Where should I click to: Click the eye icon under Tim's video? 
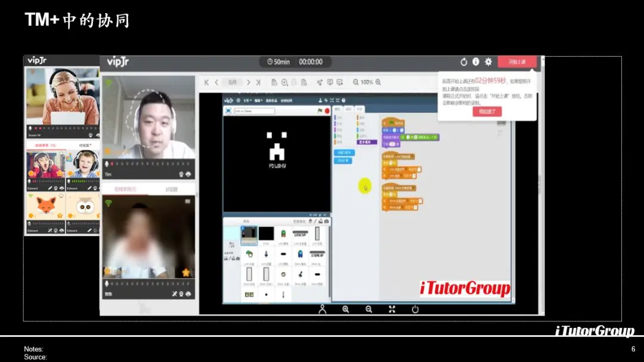(x=188, y=174)
